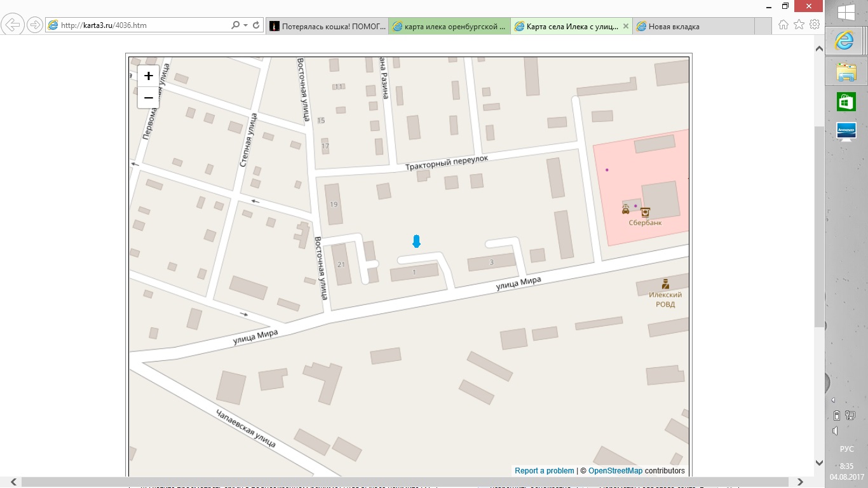
Task: Select the Илекский РОВД police icon
Action: coord(665,284)
